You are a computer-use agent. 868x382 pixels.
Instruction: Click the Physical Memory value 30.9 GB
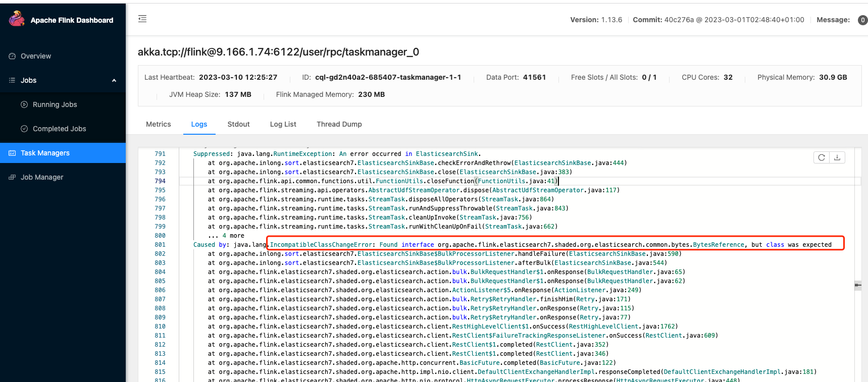click(833, 77)
